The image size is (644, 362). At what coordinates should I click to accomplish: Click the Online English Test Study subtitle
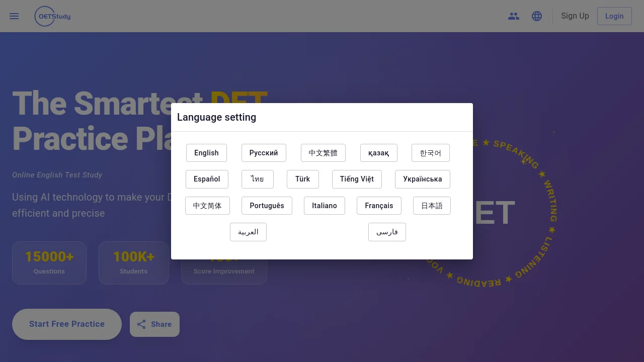click(57, 175)
